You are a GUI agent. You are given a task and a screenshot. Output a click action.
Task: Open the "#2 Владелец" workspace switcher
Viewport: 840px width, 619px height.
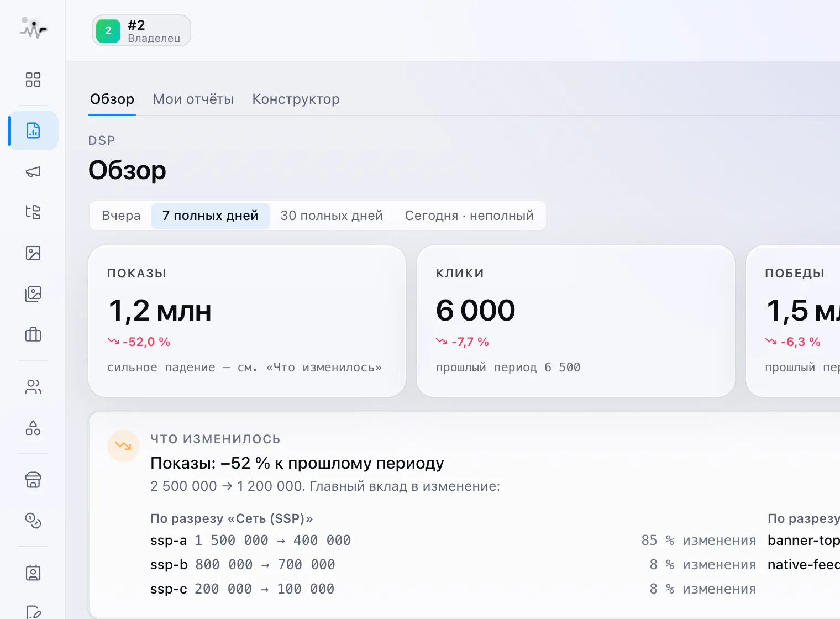click(141, 30)
